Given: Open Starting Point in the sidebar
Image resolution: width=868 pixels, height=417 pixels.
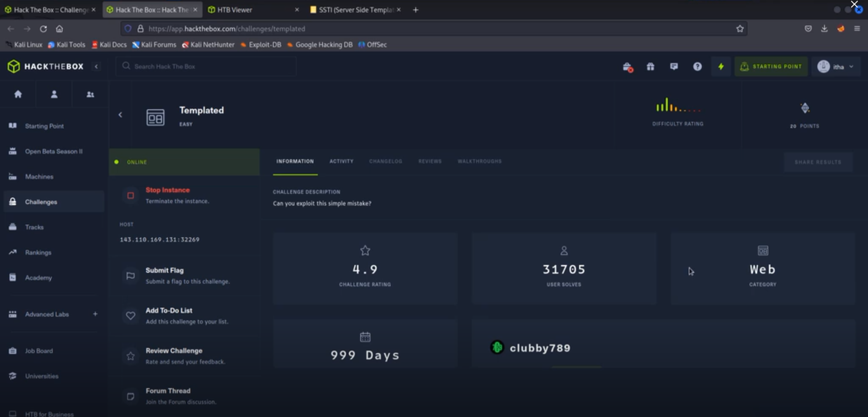Looking at the screenshot, I should [53, 126].
